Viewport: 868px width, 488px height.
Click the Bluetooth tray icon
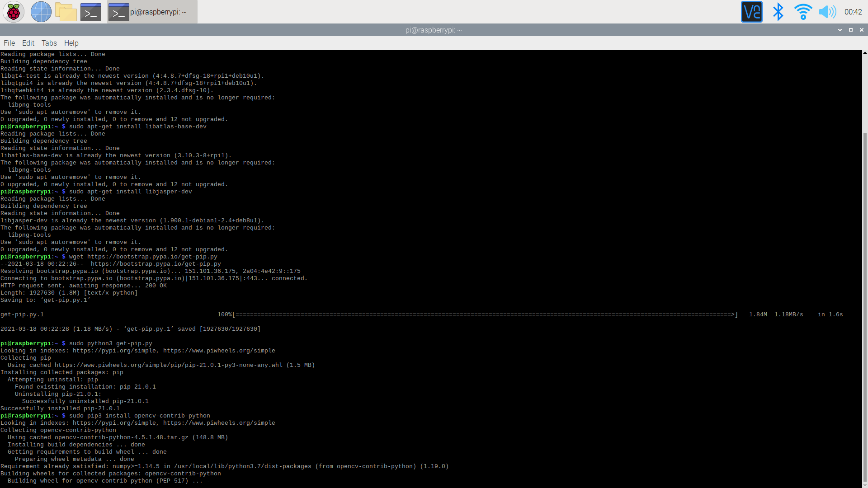(778, 12)
